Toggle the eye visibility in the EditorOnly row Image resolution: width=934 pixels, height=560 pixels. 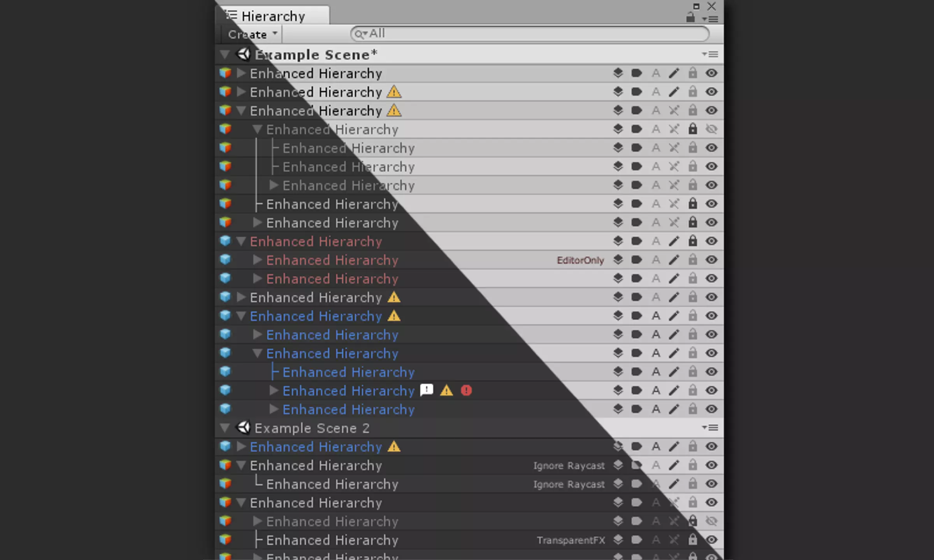[711, 259]
